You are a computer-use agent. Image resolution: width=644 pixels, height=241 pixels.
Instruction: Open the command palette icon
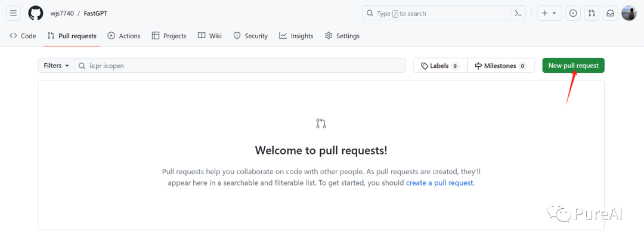pyautogui.click(x=518, y=13)
